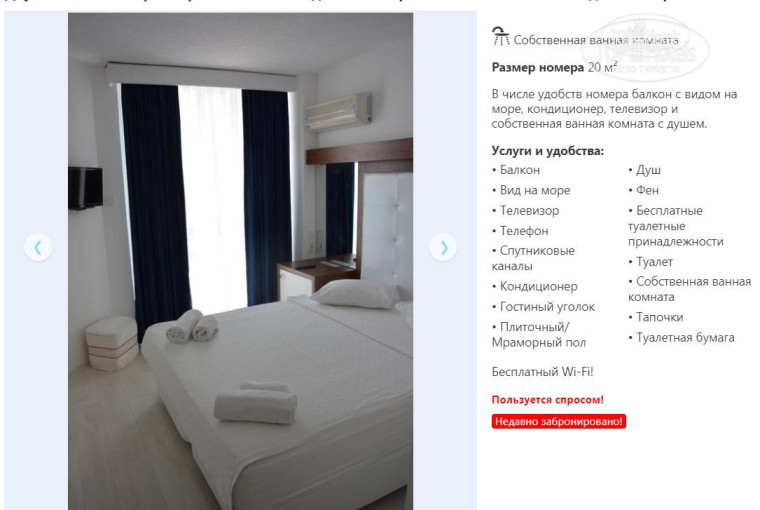The width and height of the screenshot is (760, 510).
Task: Click the Туалетная бумага entry
Action: click(x=681, y=337)
